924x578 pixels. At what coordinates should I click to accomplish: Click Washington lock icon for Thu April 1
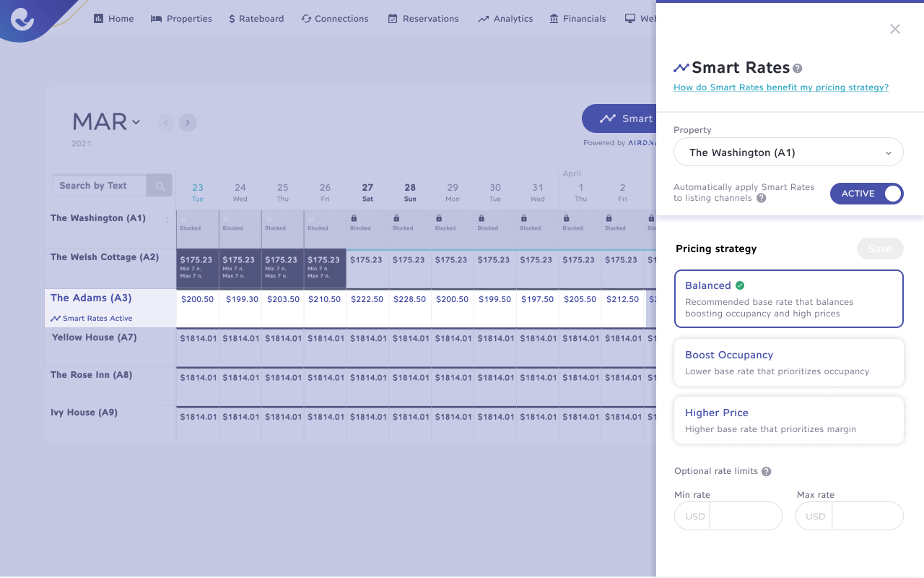pyautogui.click(x=567, y=218)
